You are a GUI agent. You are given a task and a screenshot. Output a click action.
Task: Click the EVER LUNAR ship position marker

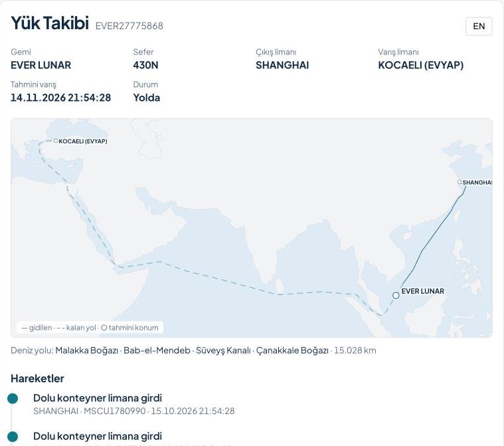396,295
